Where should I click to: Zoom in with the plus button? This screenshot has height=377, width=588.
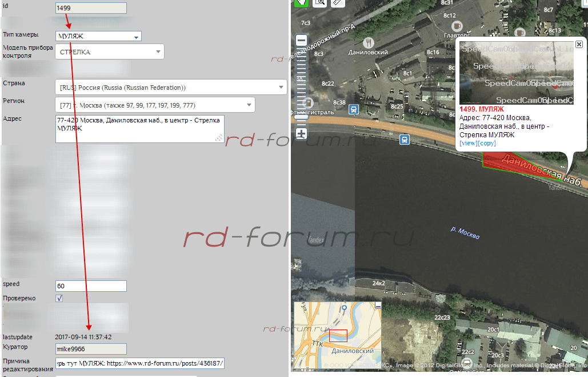point(302,134)
